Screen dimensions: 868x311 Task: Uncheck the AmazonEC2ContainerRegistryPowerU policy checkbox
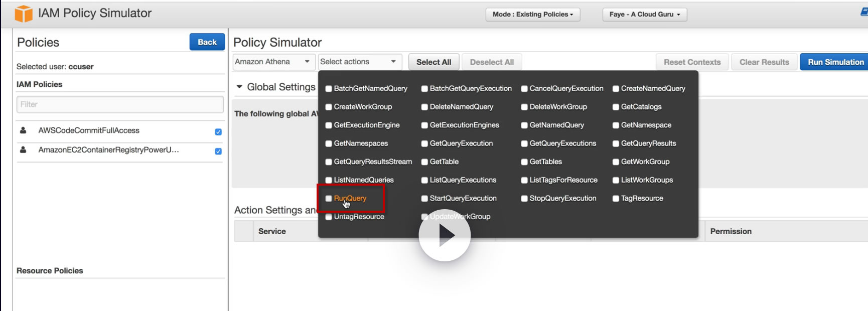pyautogui.click(x=218, y=151)
